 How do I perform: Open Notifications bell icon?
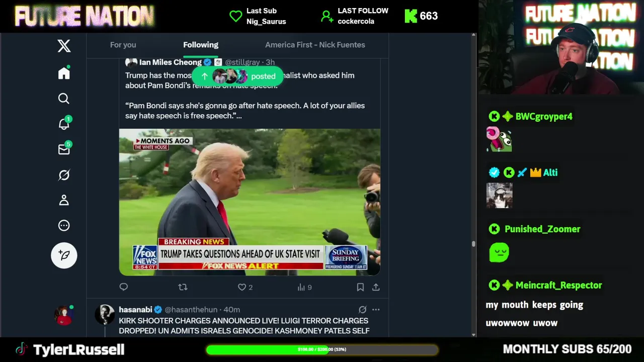click(x=64, y=124)
